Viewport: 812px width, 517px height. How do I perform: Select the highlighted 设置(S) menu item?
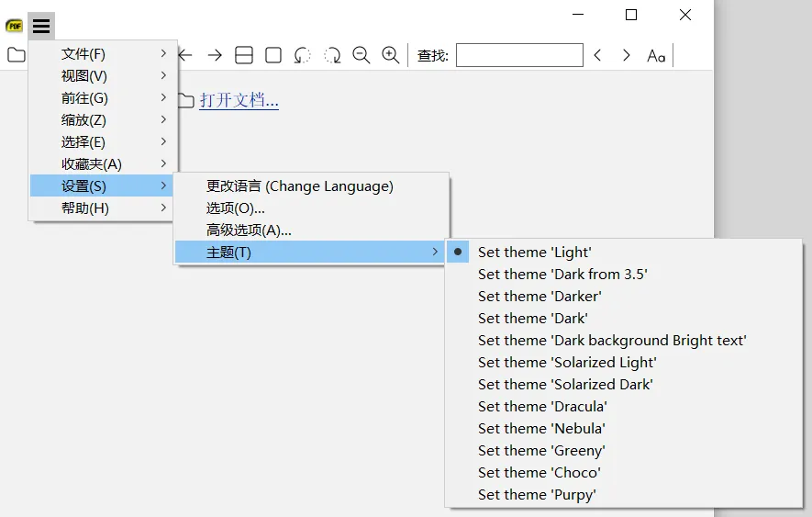click(103, 186)
